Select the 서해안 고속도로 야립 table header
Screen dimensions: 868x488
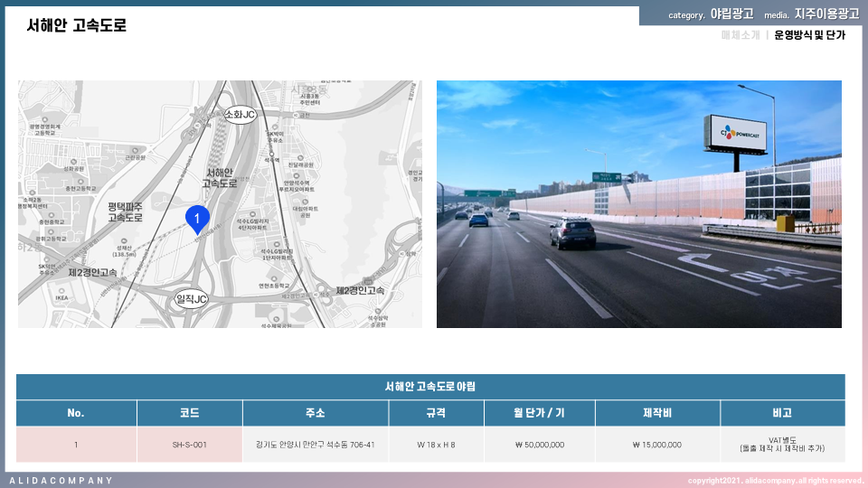coord(430,387)
